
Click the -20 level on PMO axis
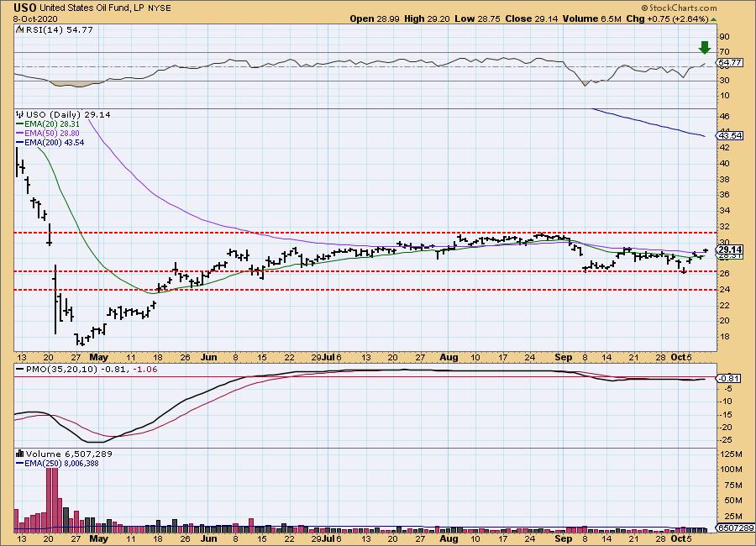pos(726,427)
